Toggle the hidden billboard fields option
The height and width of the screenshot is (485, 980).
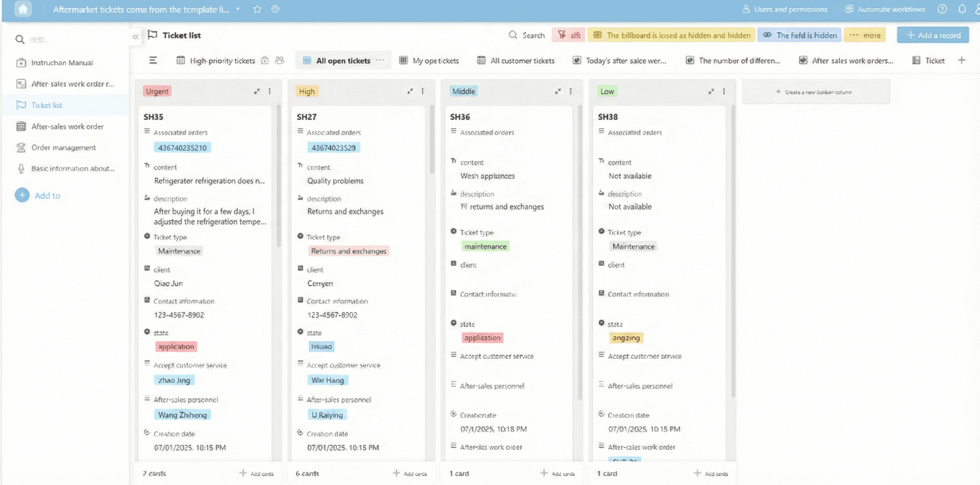point(671,35)
